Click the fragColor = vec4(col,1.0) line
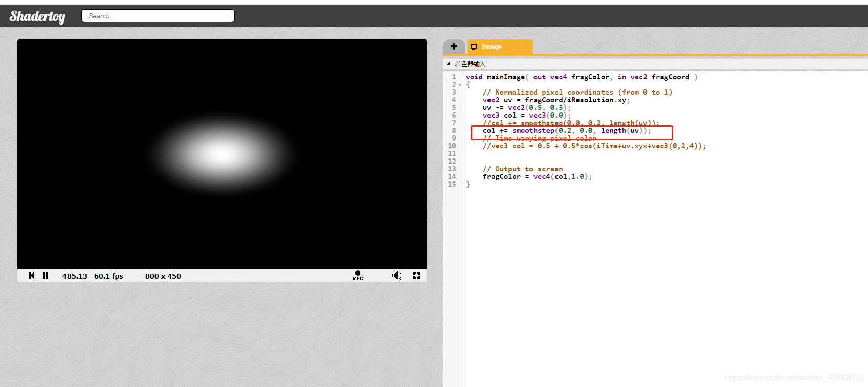 tap(538, 176)
